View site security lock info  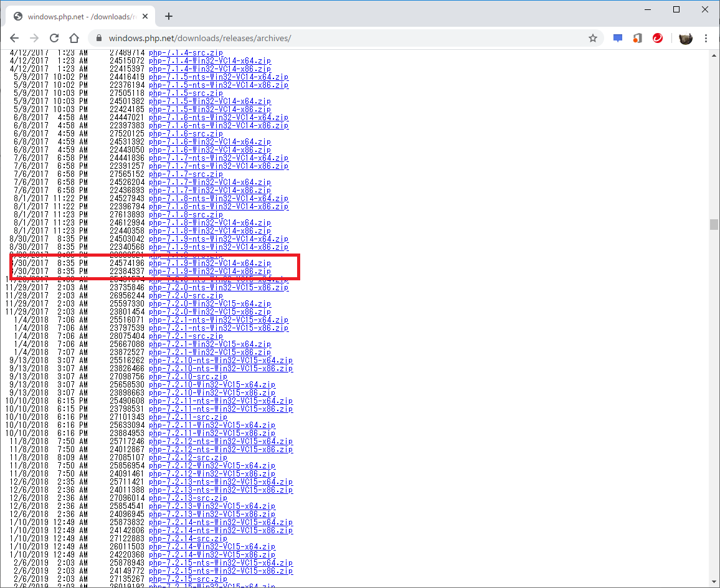tap(98, 38)
